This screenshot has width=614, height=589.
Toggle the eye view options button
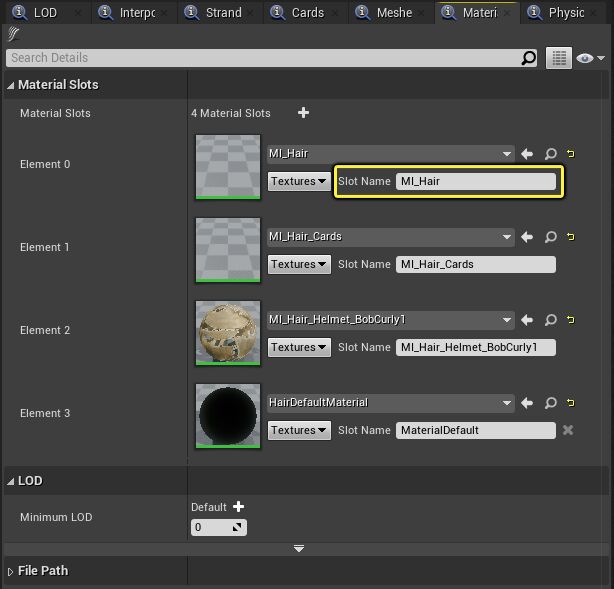click(588, 58)
